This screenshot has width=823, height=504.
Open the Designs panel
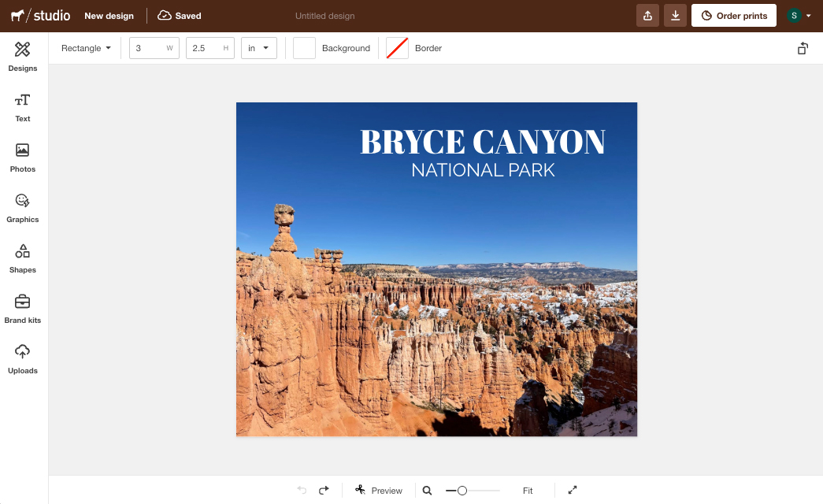[22, 56]
